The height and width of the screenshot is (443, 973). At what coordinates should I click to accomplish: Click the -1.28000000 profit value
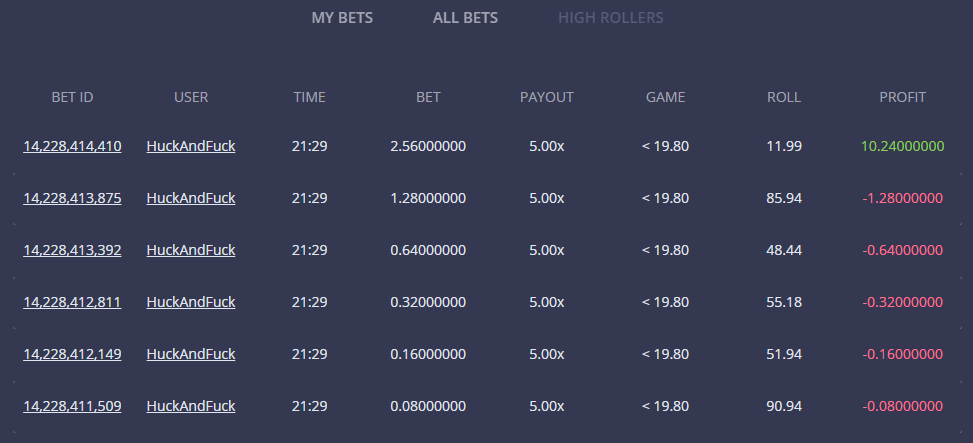pyautogui.click(x=902, y=199)
